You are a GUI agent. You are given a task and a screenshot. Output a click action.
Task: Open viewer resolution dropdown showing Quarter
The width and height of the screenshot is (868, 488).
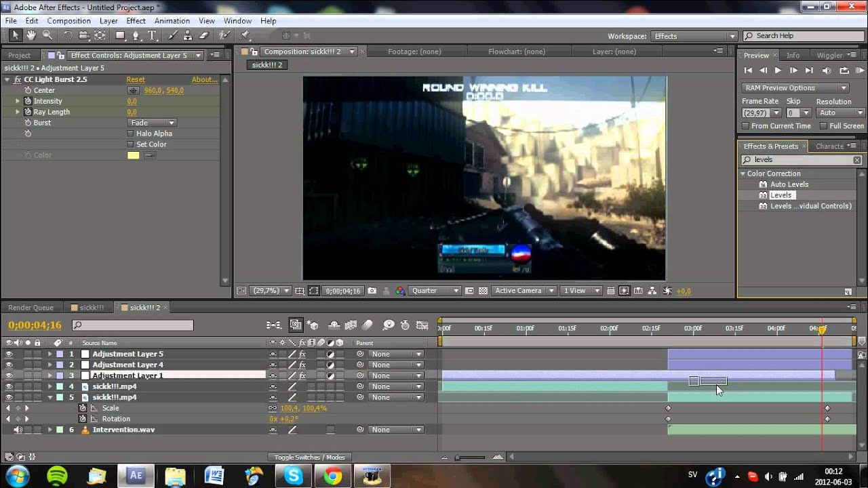point(435,291)
